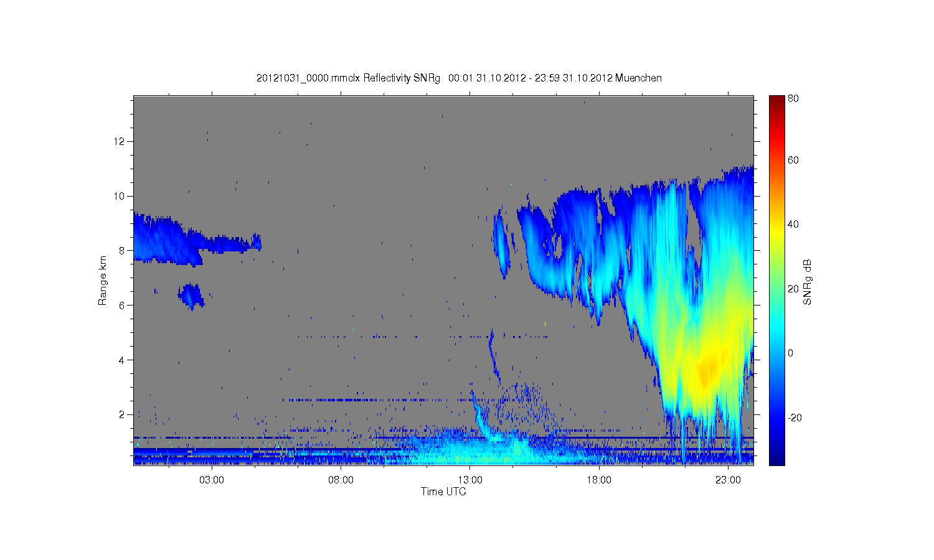Click the 23:00 time tick label

pos(728,480)
